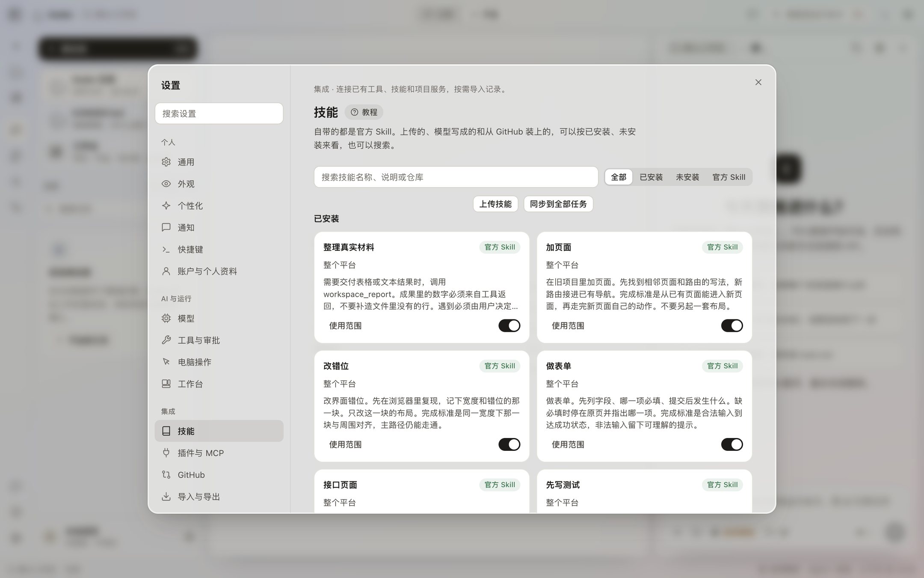
Task: Toggle off 做表单 skill
Action: (731, 444)
